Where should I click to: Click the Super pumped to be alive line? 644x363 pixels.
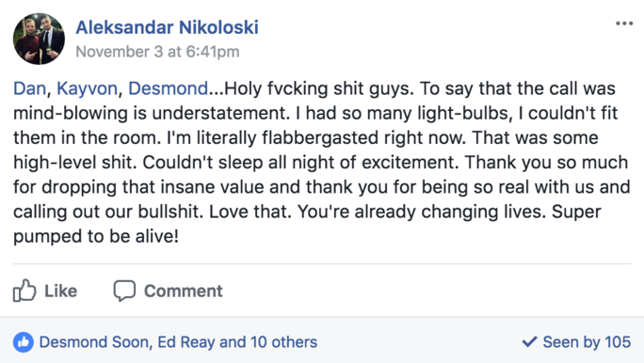pos(96,236)
